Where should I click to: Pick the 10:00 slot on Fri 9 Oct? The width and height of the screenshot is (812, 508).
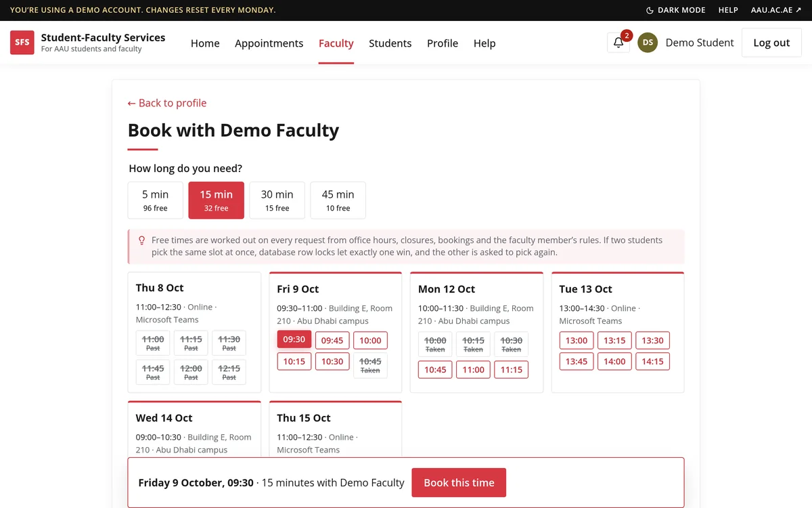tap(370, 340)
